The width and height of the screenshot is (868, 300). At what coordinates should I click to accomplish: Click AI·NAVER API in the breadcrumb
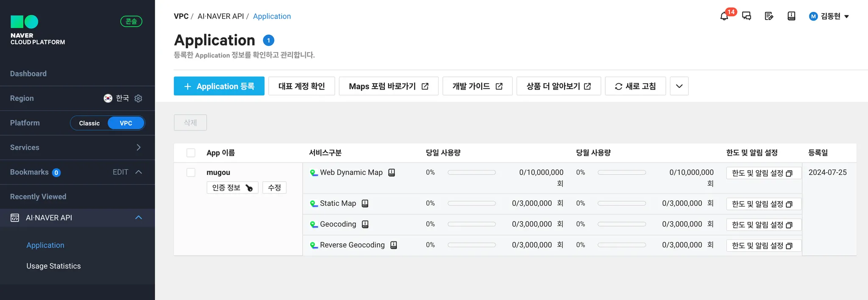[221, 16]
